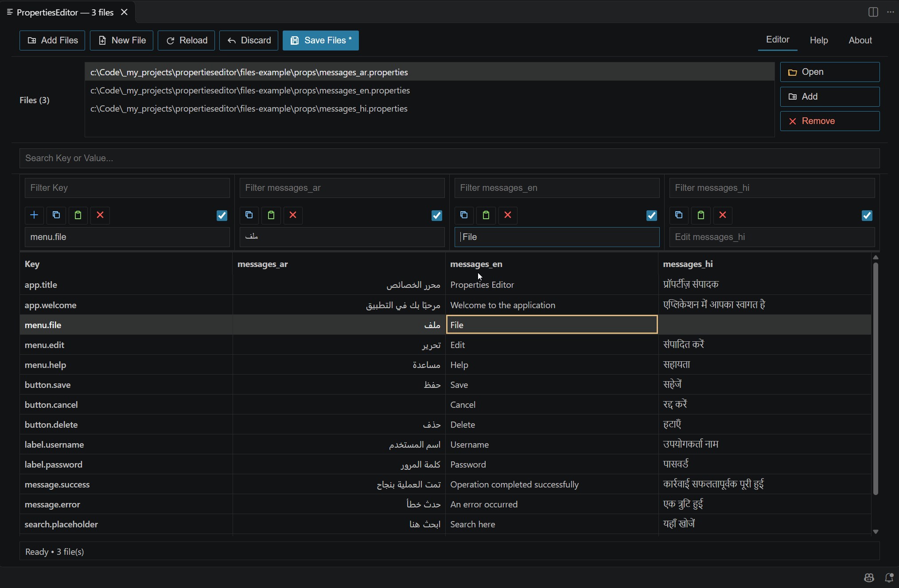Click the add key plus icon
Viewport: 899px width, 588px height.
(x=34, y=215)
